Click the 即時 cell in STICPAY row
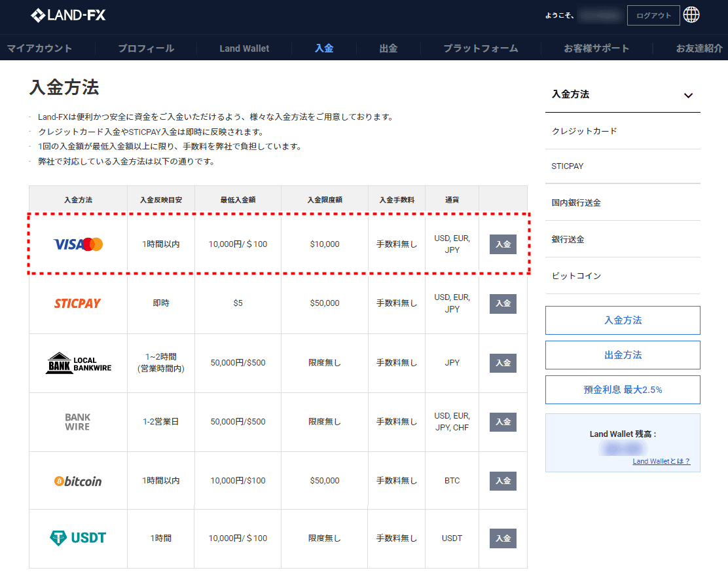The height and width of the screenshot is (583, 728). (x=161, y=303)
